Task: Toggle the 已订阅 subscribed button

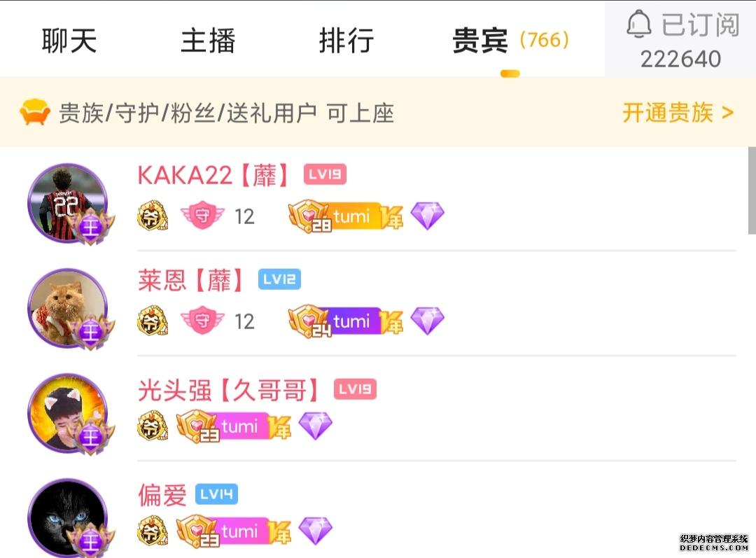Action: point(680,39)
